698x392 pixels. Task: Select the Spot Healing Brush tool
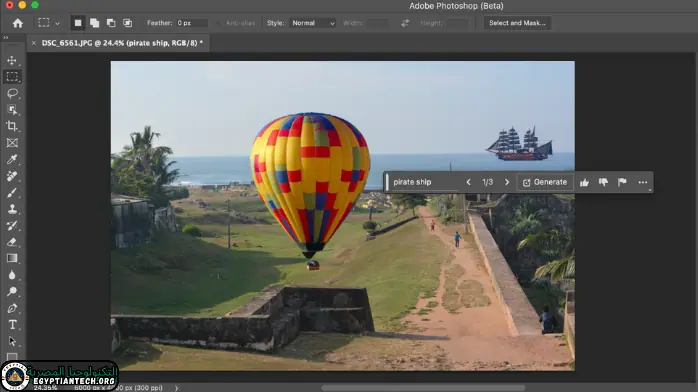pos(12,176)
